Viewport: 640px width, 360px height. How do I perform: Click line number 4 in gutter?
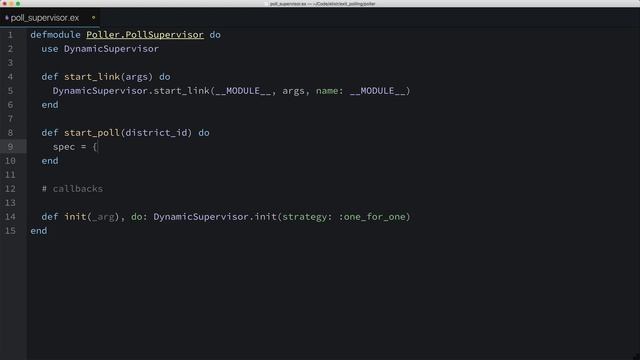pos(10,77)
